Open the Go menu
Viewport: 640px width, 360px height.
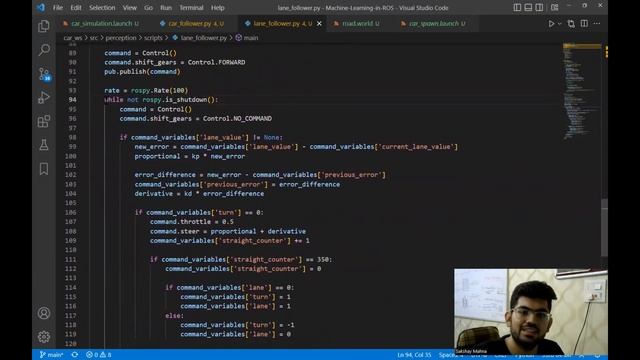tap(149, 8)
